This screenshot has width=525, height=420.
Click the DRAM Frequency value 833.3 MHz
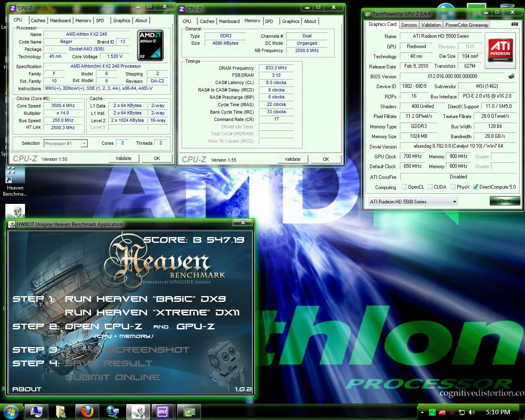tap(276, 68)
